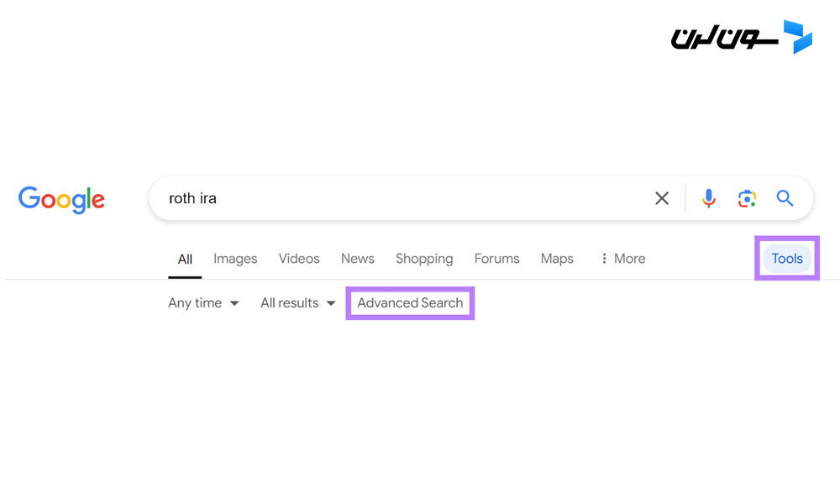Screen dimensions: 840x504
Task: Switch to the Videos tab
Action: 299,259
